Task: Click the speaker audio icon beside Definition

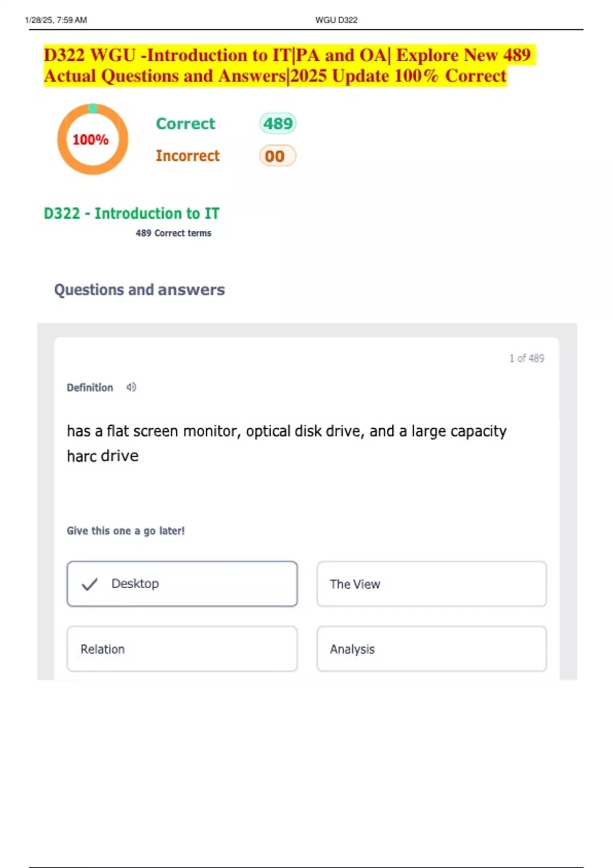Action: (x=131, y=388)
